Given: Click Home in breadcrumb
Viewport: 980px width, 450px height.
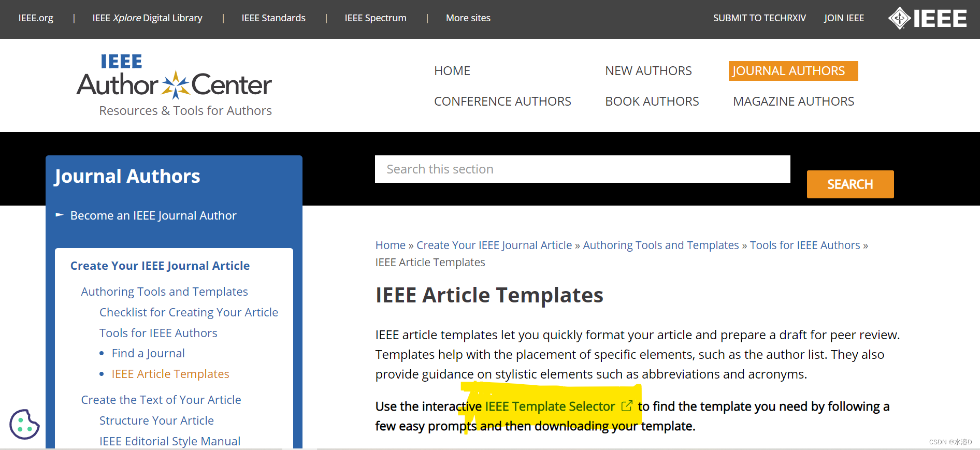Looking at the screenshot, I should click(391, 245).
